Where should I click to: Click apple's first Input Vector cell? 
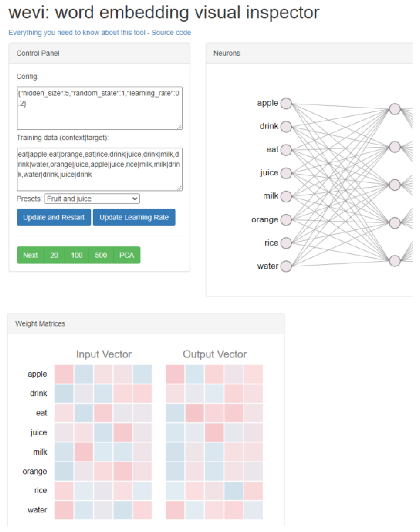tap(64, 374)
